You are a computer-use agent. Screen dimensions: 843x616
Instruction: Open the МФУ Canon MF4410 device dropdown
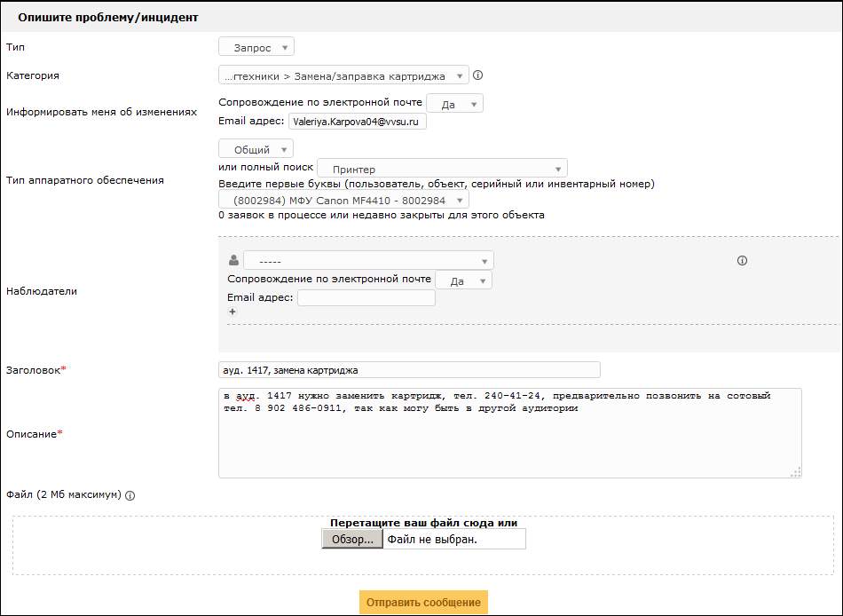point(343,201)
